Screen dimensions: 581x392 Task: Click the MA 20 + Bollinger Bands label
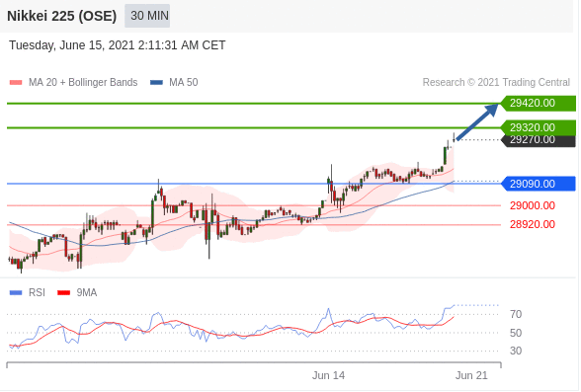[83, 82]
